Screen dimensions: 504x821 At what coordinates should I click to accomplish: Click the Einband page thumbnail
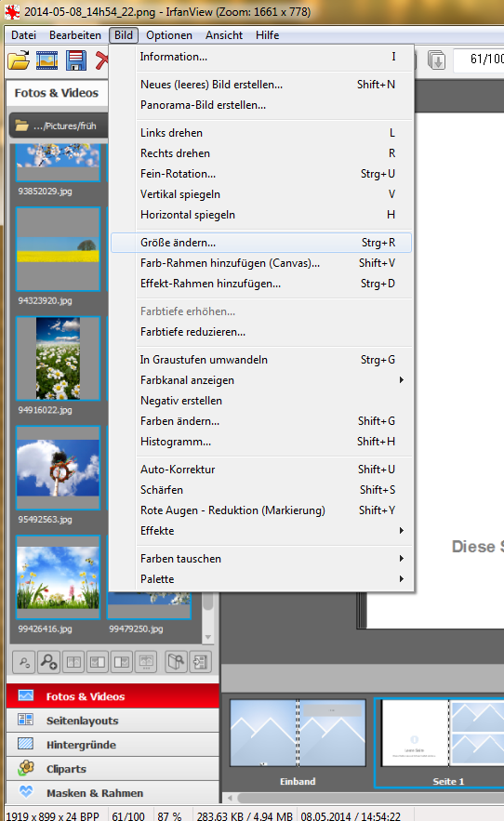298,733
